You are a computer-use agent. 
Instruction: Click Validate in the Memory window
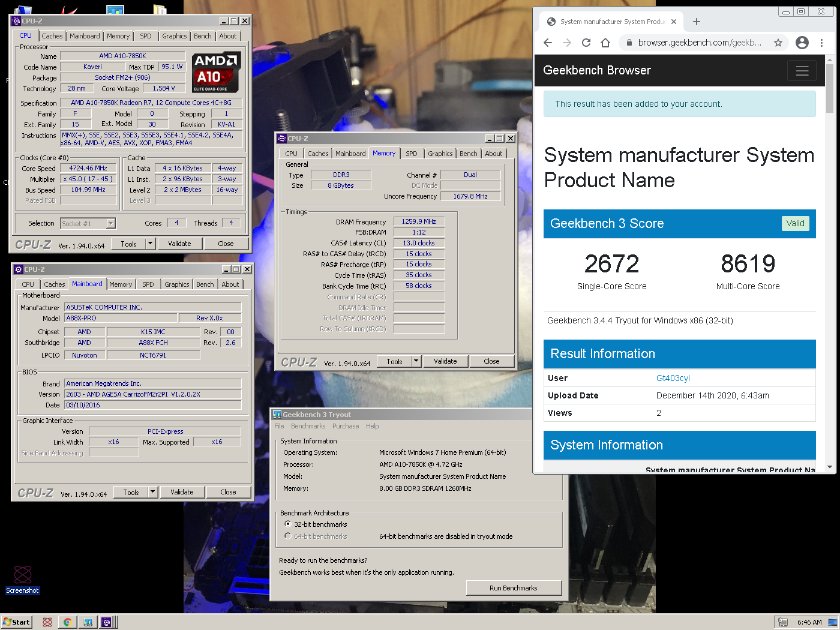click(x=445, y=361)
